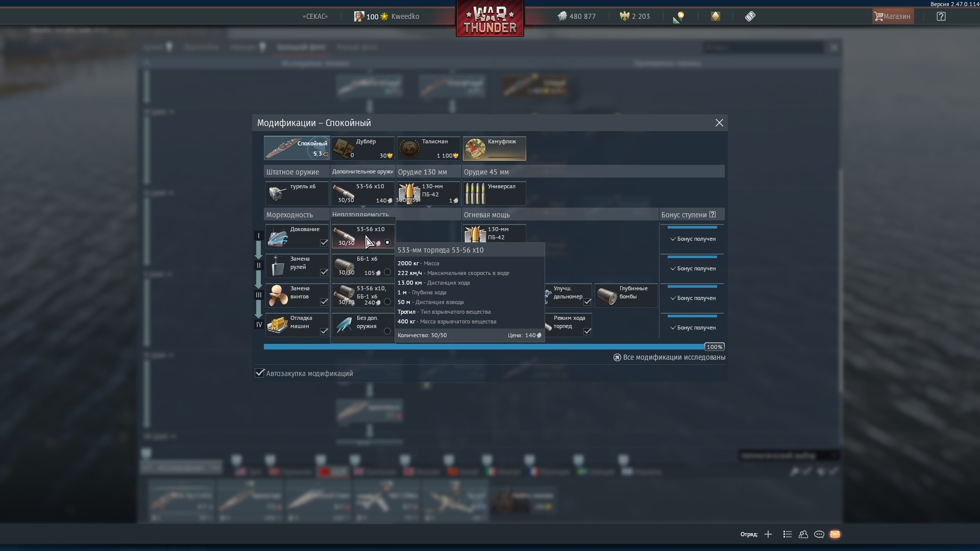Select Без доп. оружия radio button
The image size is (980, 551).
pyautogui.click(x=387, y=331)
